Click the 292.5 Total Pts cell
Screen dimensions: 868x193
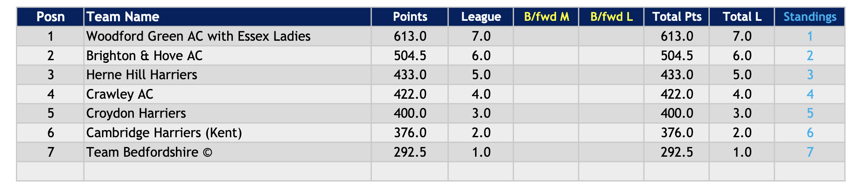[677, 152]
